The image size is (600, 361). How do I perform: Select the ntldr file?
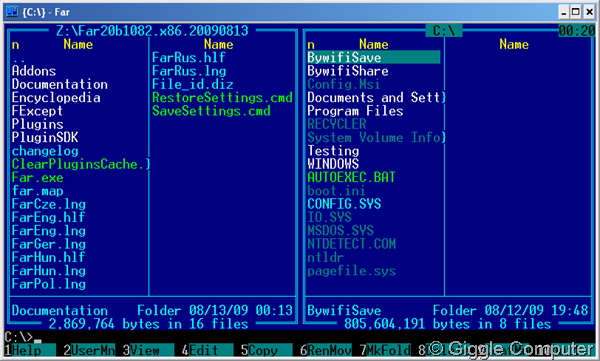[x=325, y=257]
